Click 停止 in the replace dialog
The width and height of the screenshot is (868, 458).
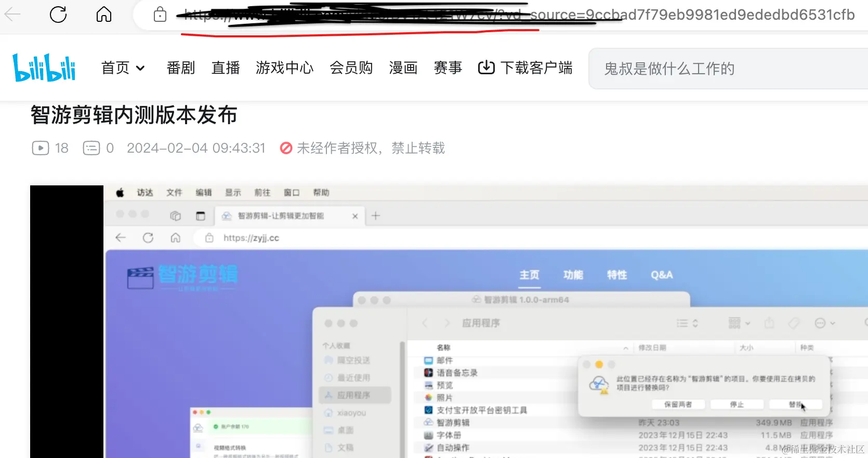click(x=737, y=404)
